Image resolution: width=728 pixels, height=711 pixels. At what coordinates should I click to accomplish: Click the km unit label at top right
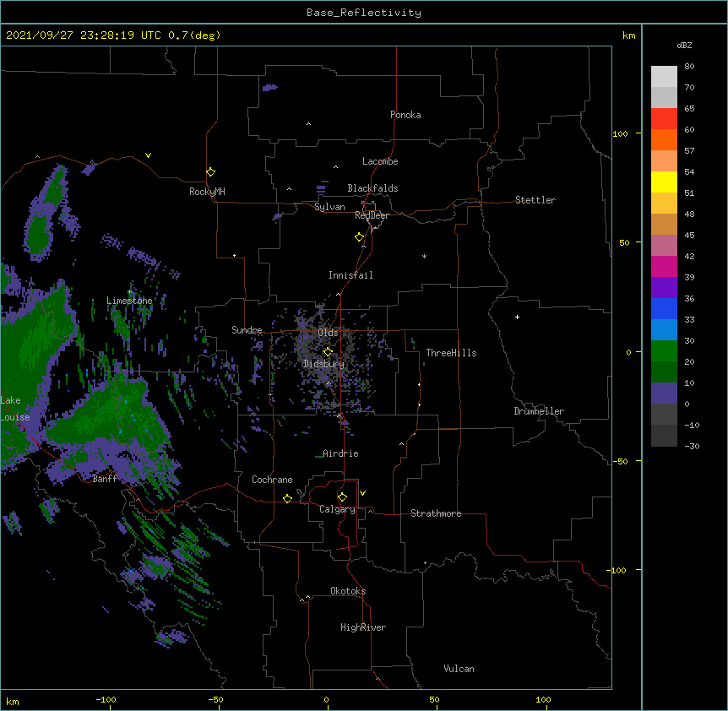pos(628,35)
